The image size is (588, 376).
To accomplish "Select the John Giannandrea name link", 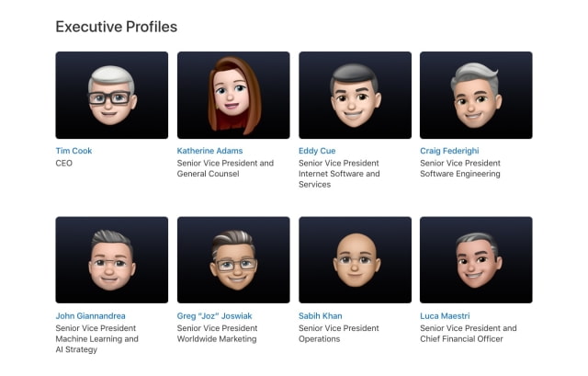I will (90, 316).
